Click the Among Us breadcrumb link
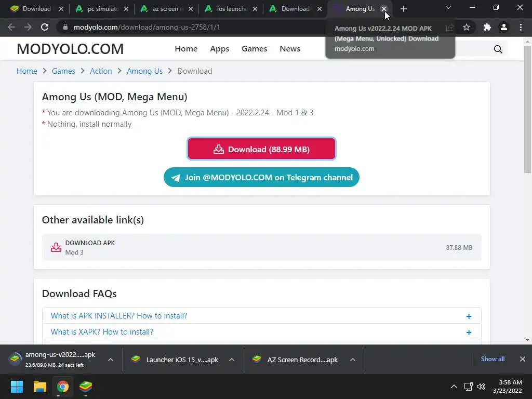Viewport: 532px width, 399px height. click(144, 71)
